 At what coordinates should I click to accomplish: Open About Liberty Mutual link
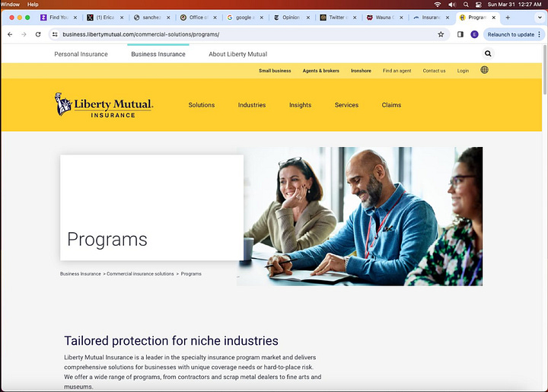(238, 54)
